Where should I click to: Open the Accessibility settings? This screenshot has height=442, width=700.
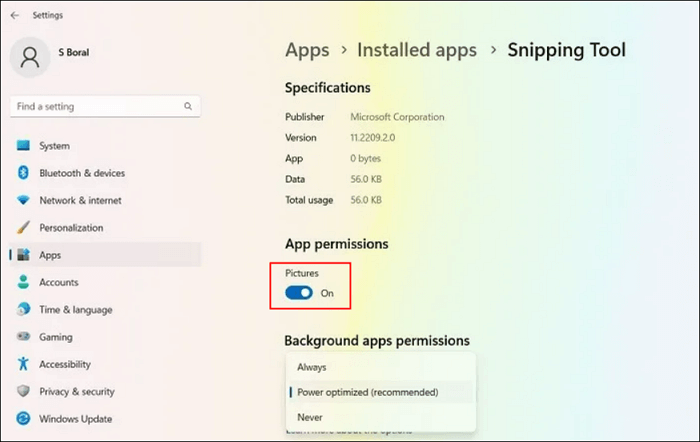click(65, 365)
